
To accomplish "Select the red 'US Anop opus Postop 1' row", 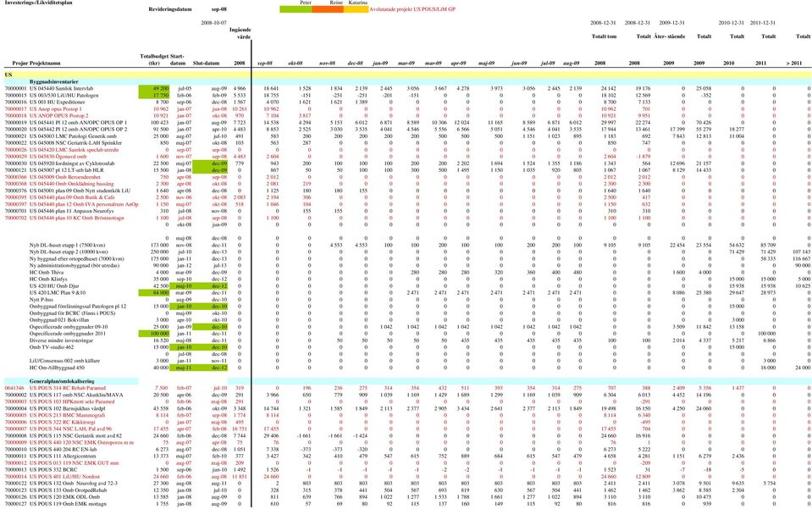I will 55,109.
